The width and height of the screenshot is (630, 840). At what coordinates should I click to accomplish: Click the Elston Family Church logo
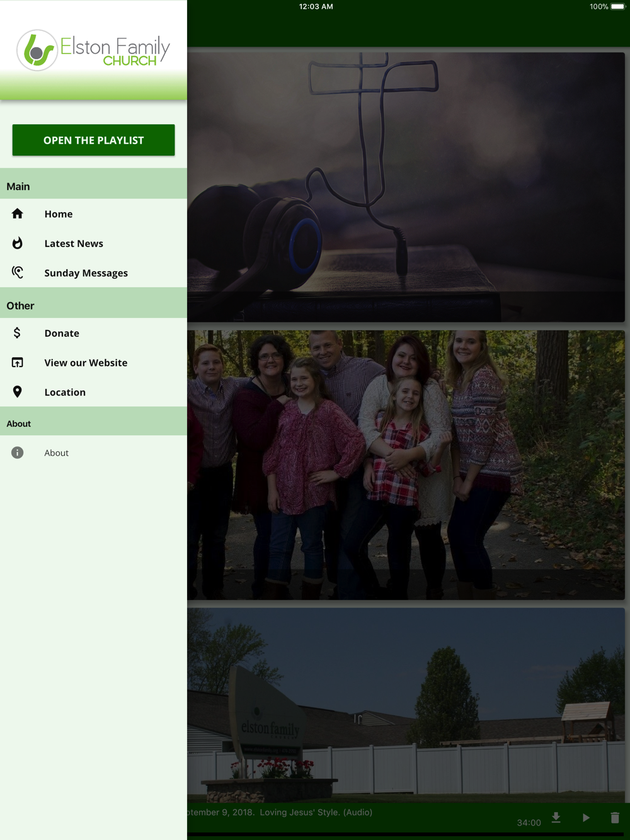(x=93, y=50)
